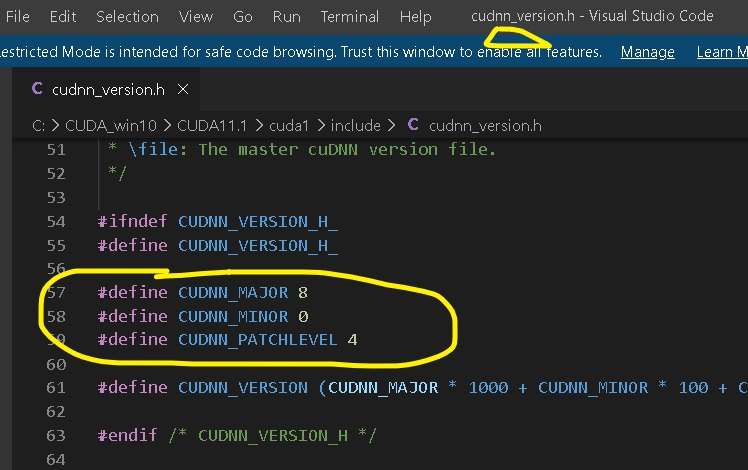The height and width of the screenshot is (470, 748).
Task: Click the include breadcrumb segment
Action: (x=355, y=126)
